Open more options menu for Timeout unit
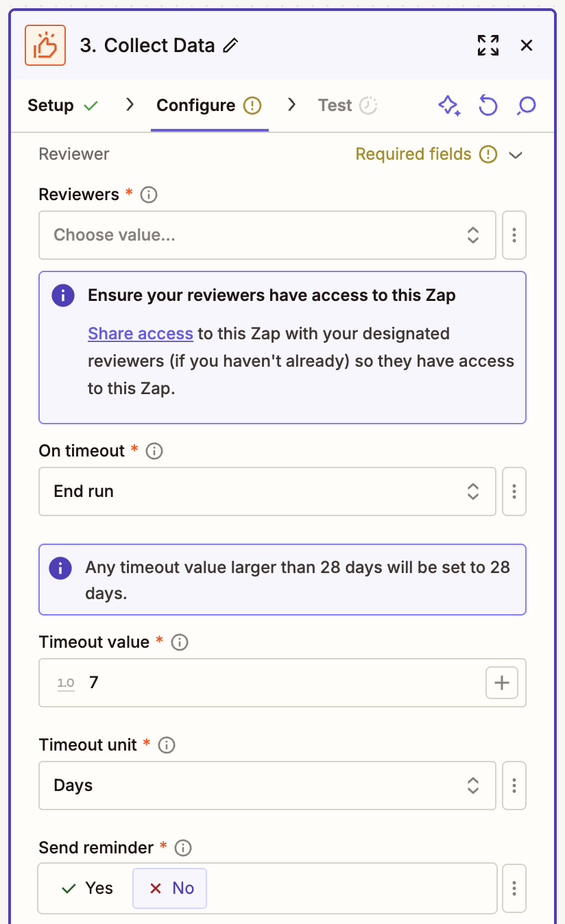 coord(514,786)
